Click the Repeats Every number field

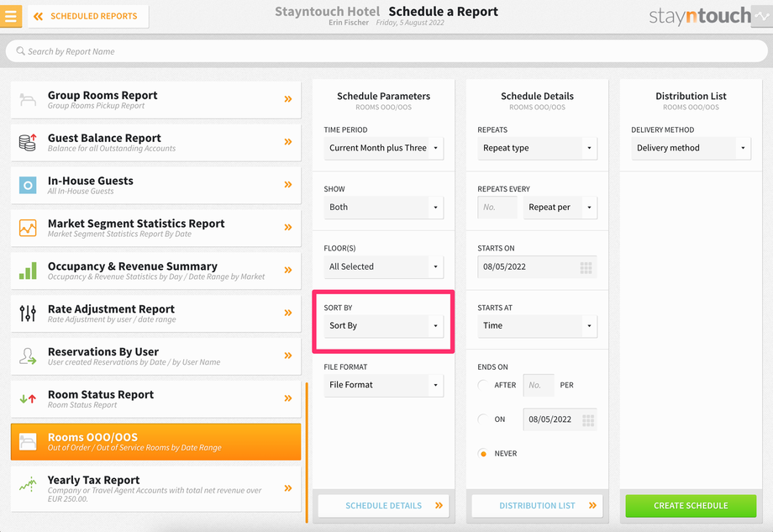coord(497,207)
